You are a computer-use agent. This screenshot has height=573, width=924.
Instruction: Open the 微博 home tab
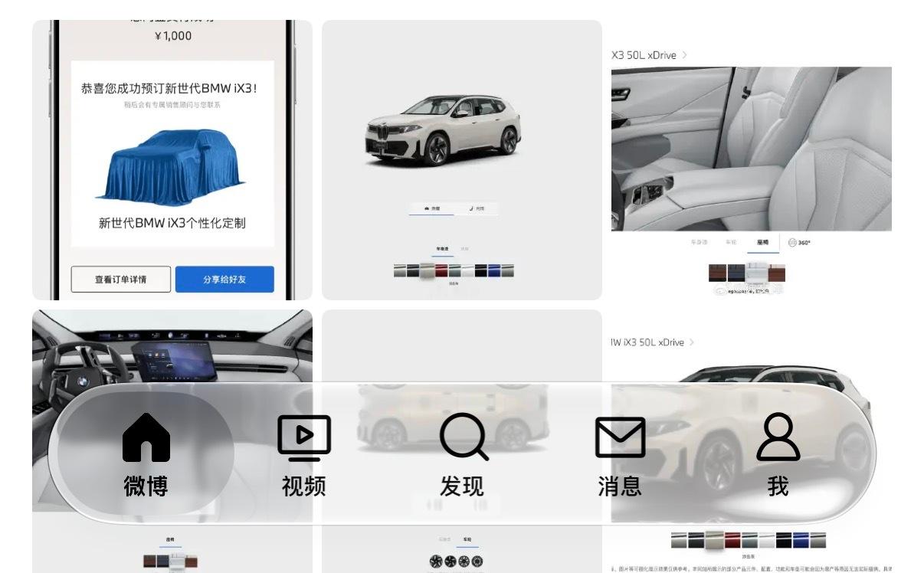pyautogui.click(x=146, y=454)
